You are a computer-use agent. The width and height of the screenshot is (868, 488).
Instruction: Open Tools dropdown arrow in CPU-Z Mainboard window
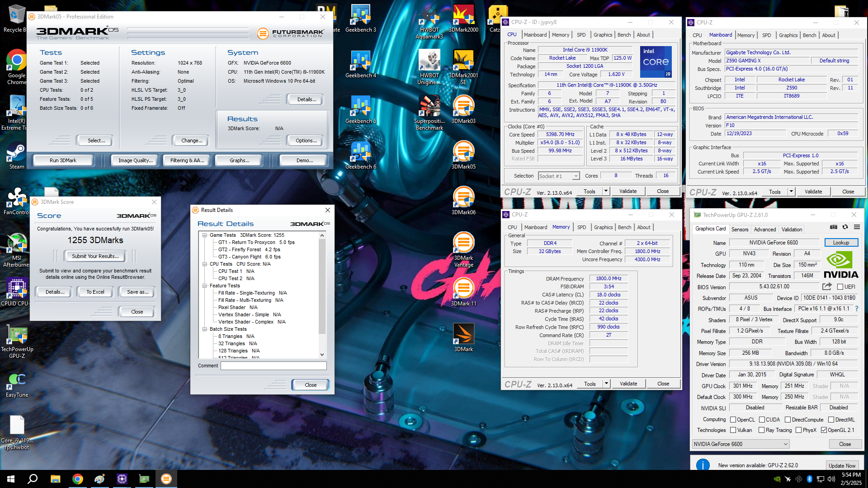[791, 192]
